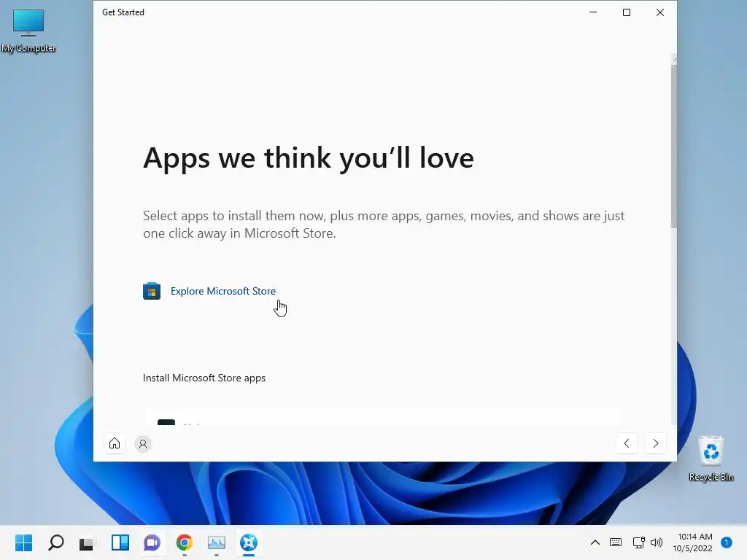Maximize the Get Started window
Screen dimensions: 747x560
click(x=627, y=12)
